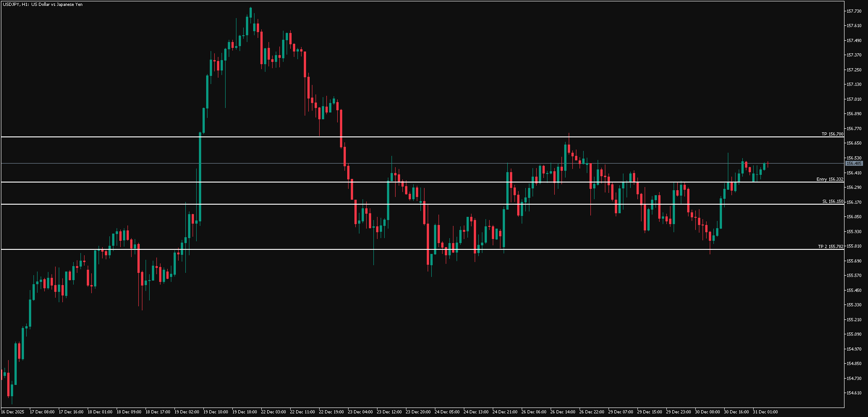
Task: Select the 155.450 price scale label
Action: [854, 290]
